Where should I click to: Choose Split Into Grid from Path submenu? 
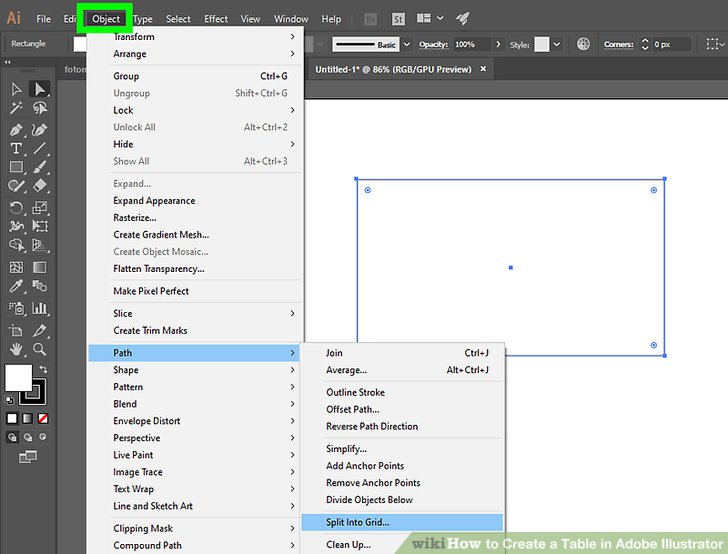click(x=358, y=522)
